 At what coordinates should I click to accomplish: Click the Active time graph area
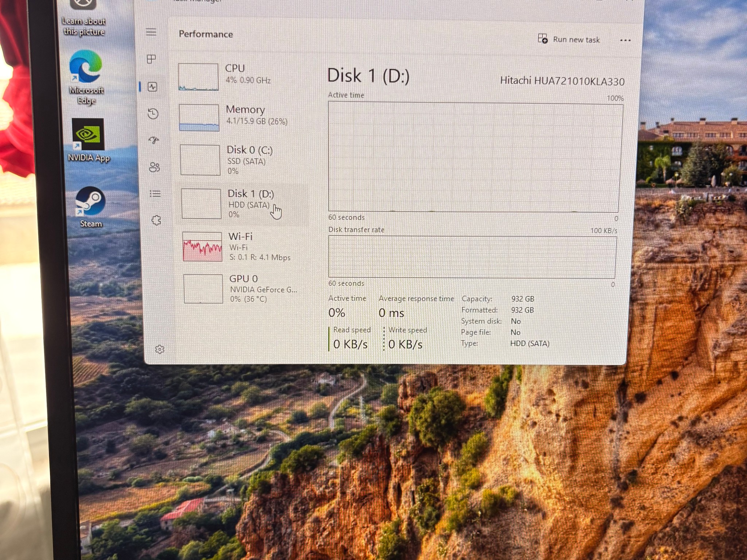pyautogui.click(x=475, y=157)
